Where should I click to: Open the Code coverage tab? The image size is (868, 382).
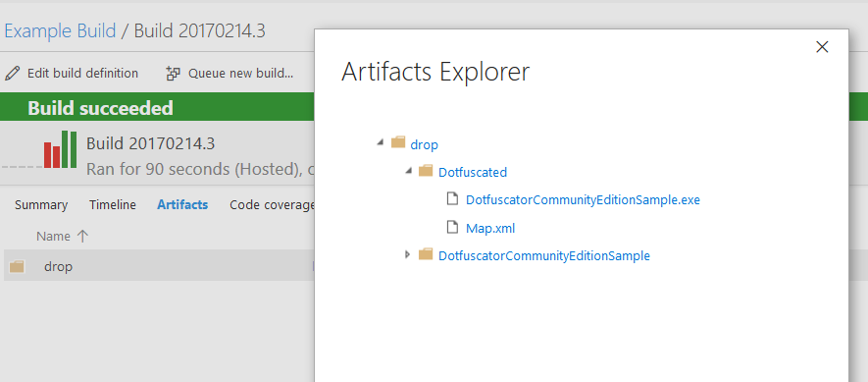point(273,204)
